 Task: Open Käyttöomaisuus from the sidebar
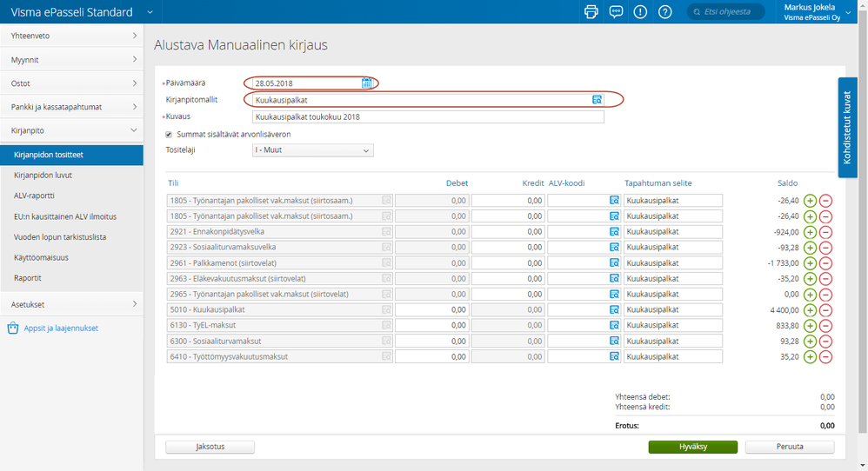(x=43, y=257)
